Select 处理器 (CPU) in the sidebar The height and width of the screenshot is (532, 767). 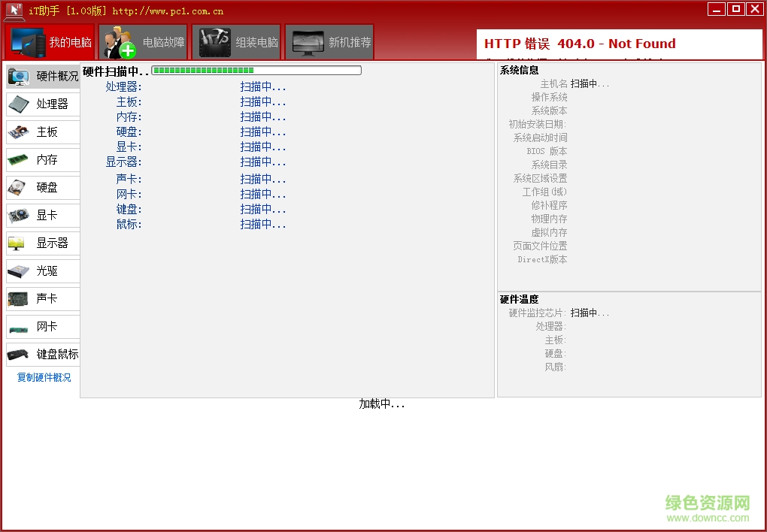(x=47, y=104)
